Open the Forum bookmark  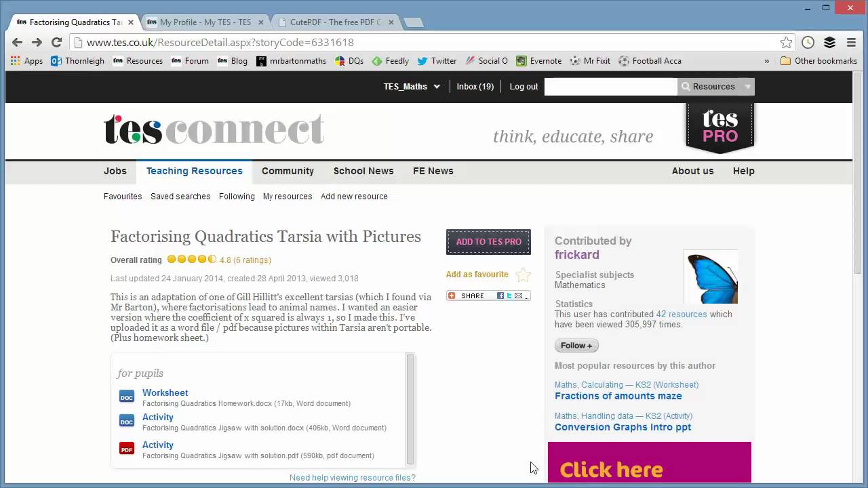click(x=190, y=61)
